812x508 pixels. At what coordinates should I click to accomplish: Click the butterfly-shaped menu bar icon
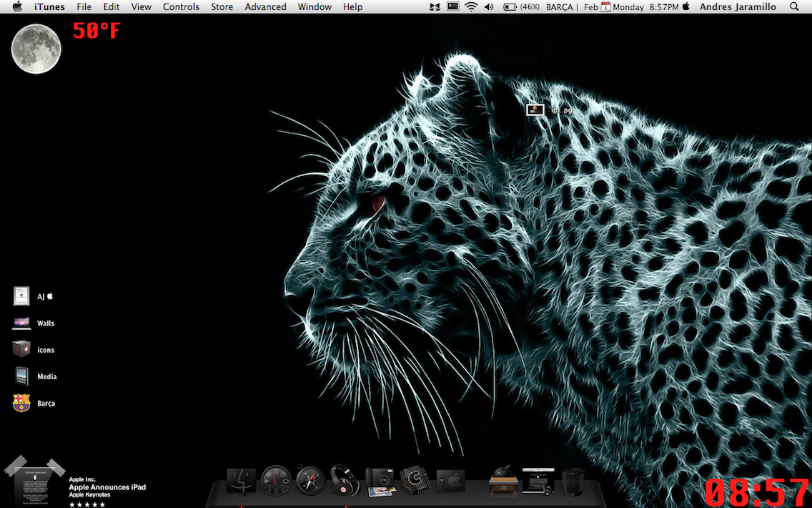click(435, 6)
